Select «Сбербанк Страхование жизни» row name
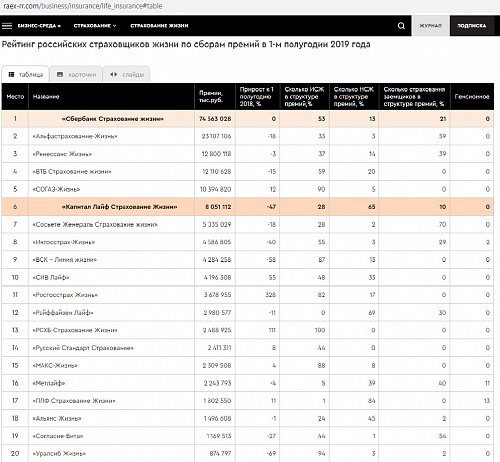This screenshot has height=462, width=500. tap(113, 119)
